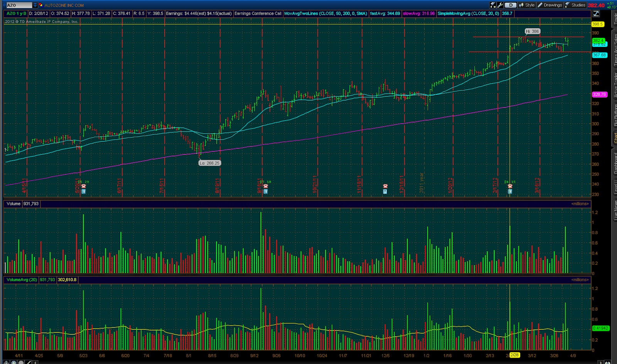Click the 328.78 magenta price axis label
Image resolution: width=617 pixels, height=364 pixels.
[x=600, y=94]
